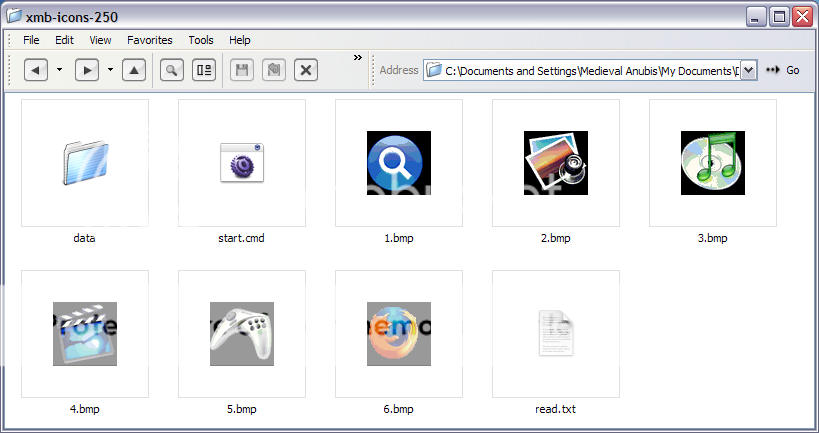Image resolution: width=819 pixels, height=433 pixels.
Task: Open the View menu
Action: click(x=100, y=40)
